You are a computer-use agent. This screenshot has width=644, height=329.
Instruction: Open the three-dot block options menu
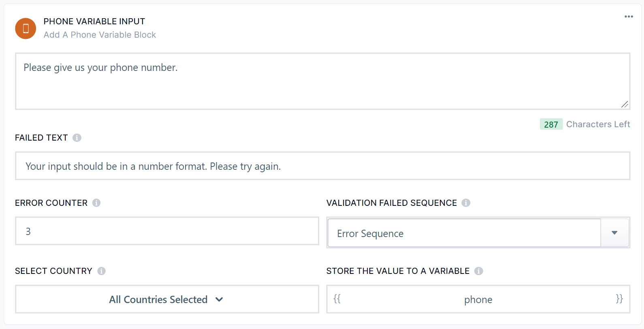pos(629,17)
